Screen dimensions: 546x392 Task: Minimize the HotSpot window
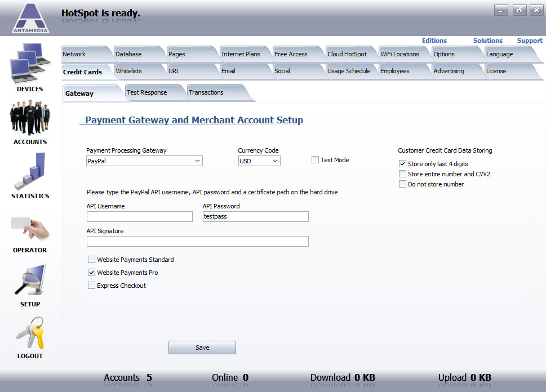point(501,11)
